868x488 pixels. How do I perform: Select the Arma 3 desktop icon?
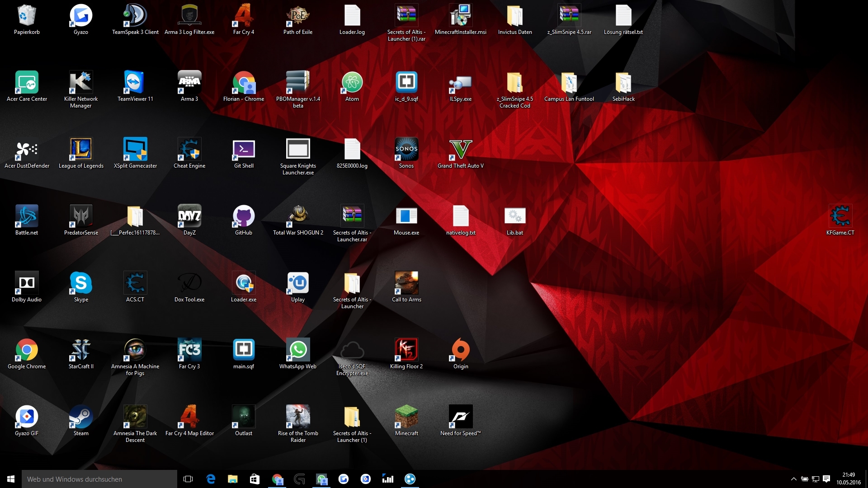189,83
